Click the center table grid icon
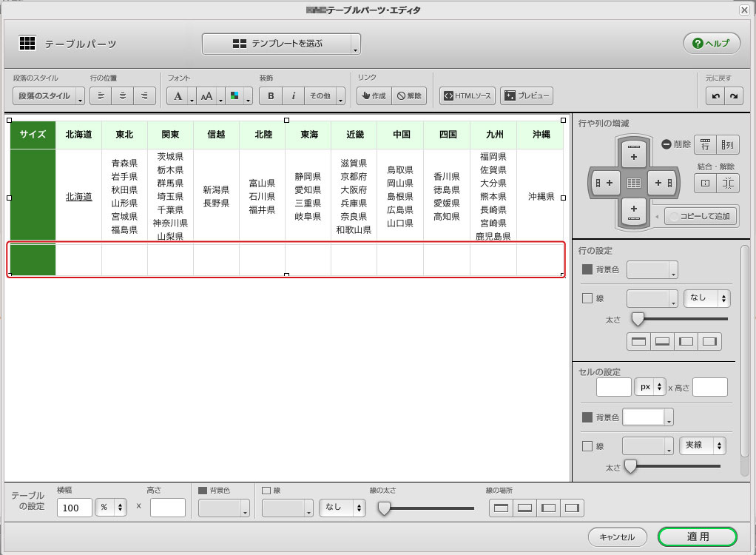 tap(633, 183)
